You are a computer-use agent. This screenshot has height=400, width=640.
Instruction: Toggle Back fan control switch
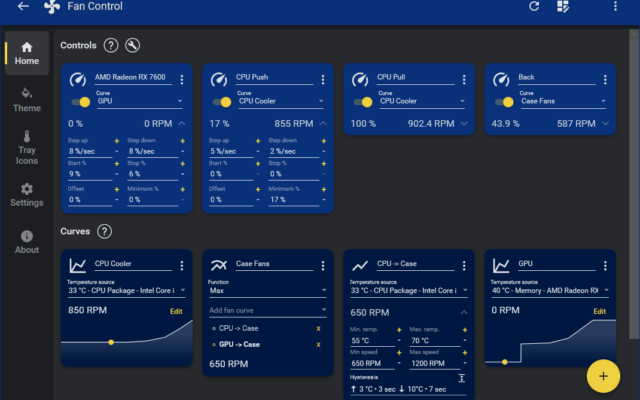tap(504, 102)
